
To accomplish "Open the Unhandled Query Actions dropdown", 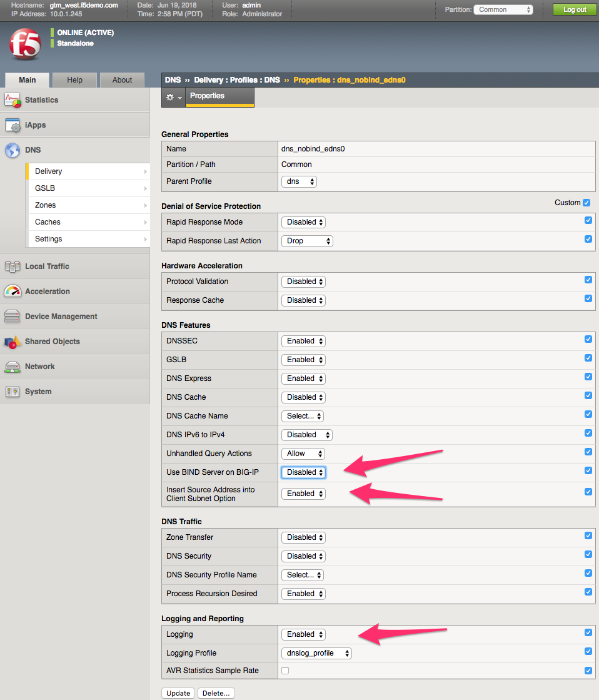I will (303, 454).
